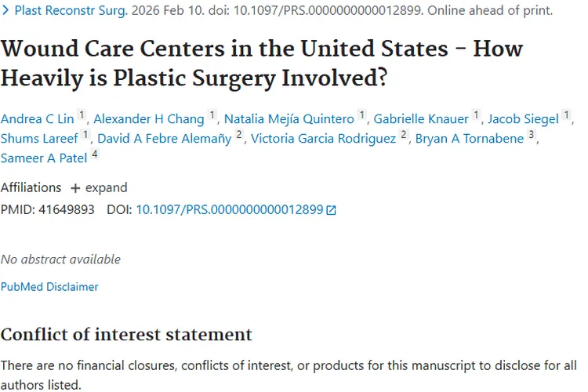Viewport: 588px width, 392px height.
Task: Follow the DOI 10.1097/PRS.0000000000012899 link
Action: pyautogui.click(x=230, y=210)
